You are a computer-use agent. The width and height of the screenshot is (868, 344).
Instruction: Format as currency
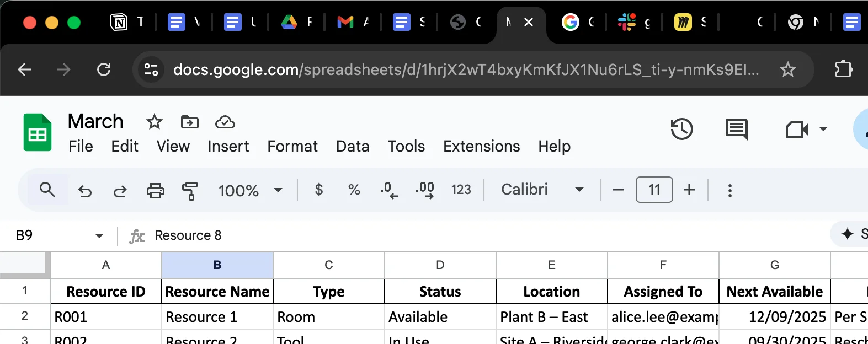[x=318, y=190]
